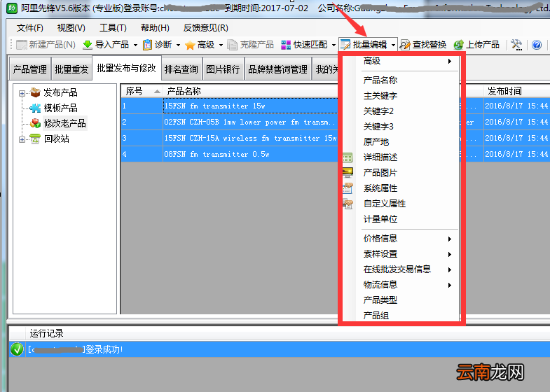Choose 原产地 from batch edit menu
Screen dimensions: 550x392
tap(376, 142)
